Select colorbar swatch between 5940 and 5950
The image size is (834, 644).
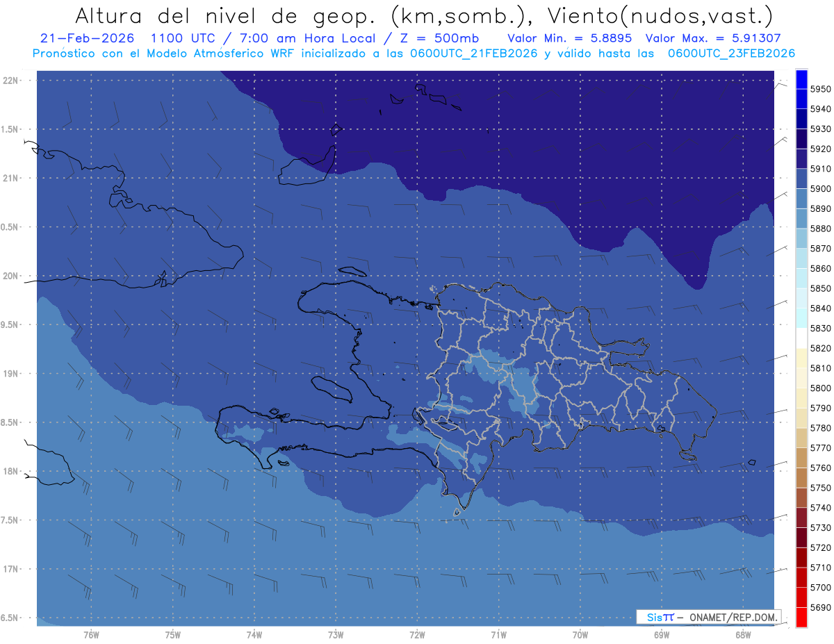801,99
